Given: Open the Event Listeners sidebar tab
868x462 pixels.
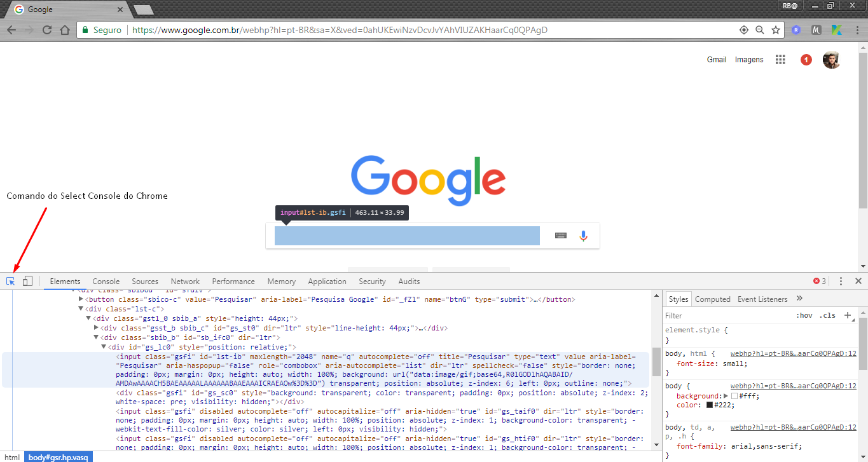Looking at the screenshot, I should click(762, 299).
